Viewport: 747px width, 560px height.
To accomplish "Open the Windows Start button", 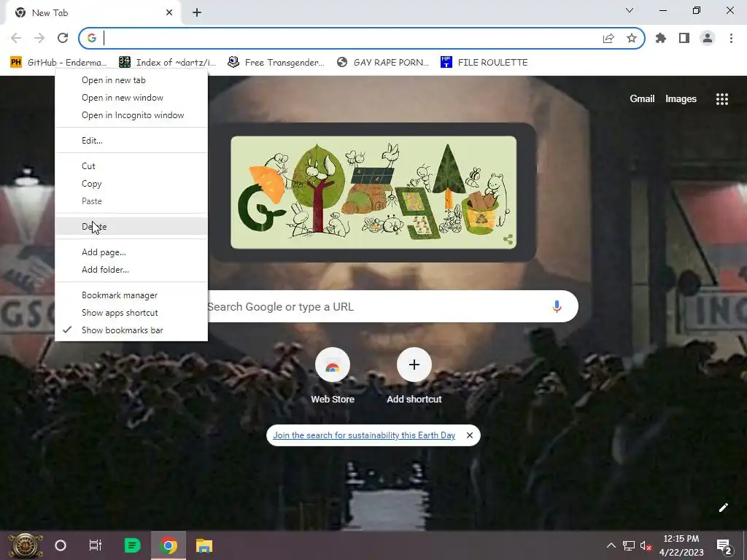I will pyautogui.click(x=25, y=545).
